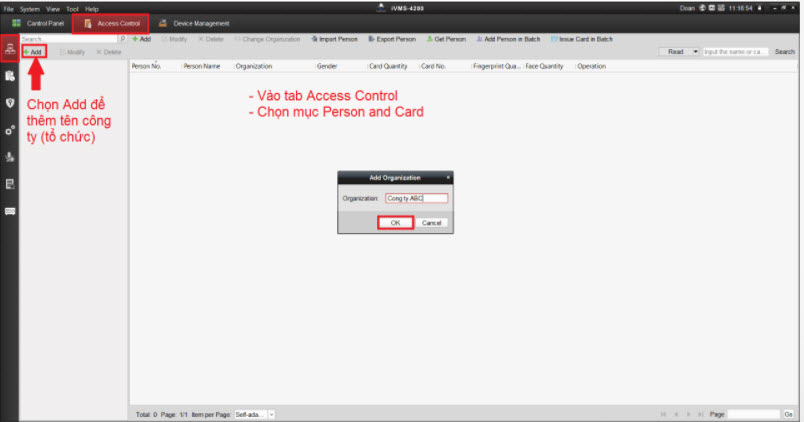Click Cancel in Add Organization dialog
This screenshot has height=422, width=804.
432,223
